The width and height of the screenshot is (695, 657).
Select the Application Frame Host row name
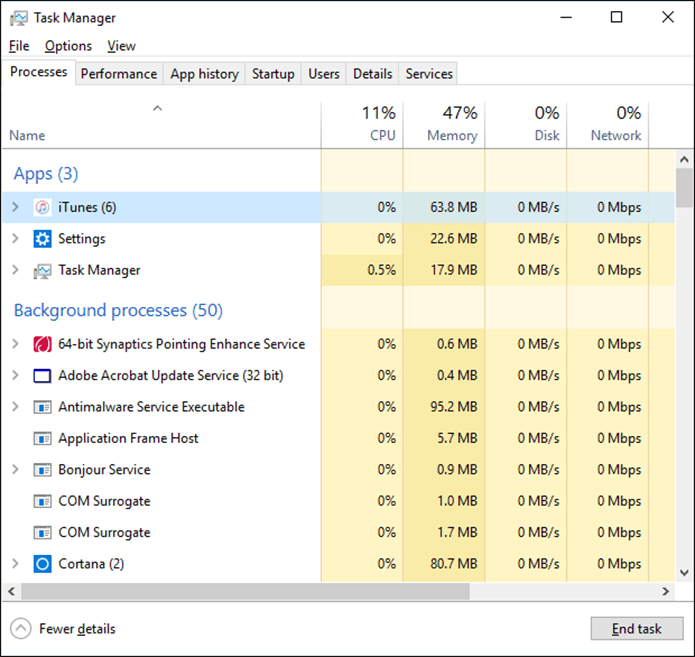[128, 438]
